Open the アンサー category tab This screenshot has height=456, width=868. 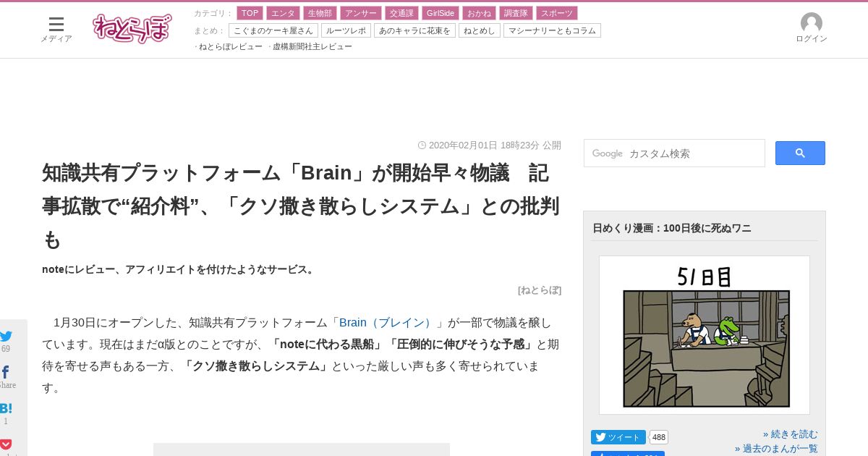click(x=360, y=13)
